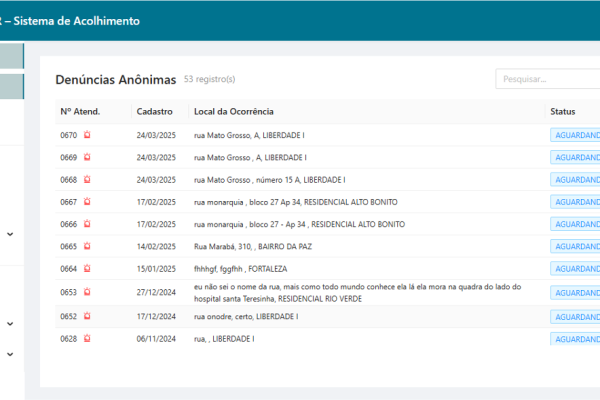Click the red icon beside record 0665
This screenshot has width=600, height=400.
tap(87, 246)
